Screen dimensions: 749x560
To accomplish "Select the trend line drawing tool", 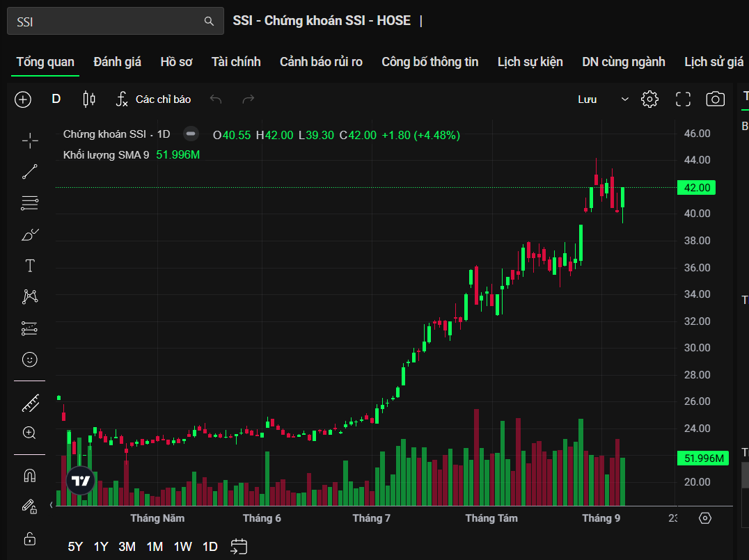I will (30, 172).
